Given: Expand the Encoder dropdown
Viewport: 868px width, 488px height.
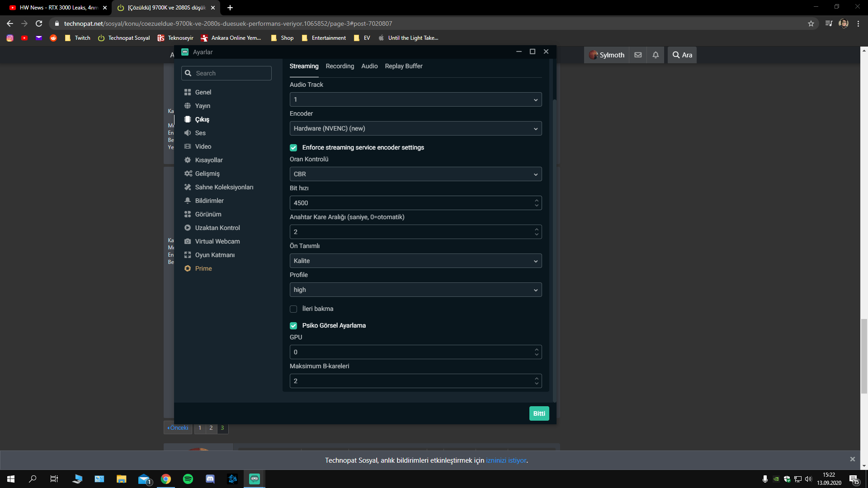Looking at the screenshot, I should tap(415, 129).
